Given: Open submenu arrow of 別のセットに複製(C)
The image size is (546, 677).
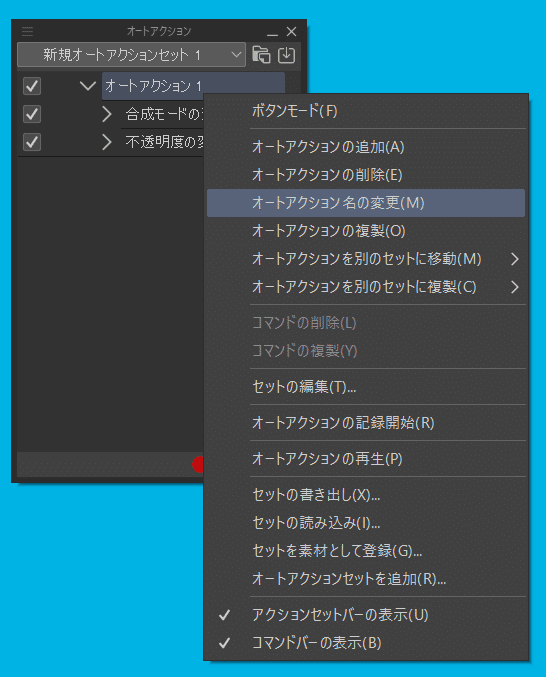Looking at the screenshot, I should click(514, 287).
